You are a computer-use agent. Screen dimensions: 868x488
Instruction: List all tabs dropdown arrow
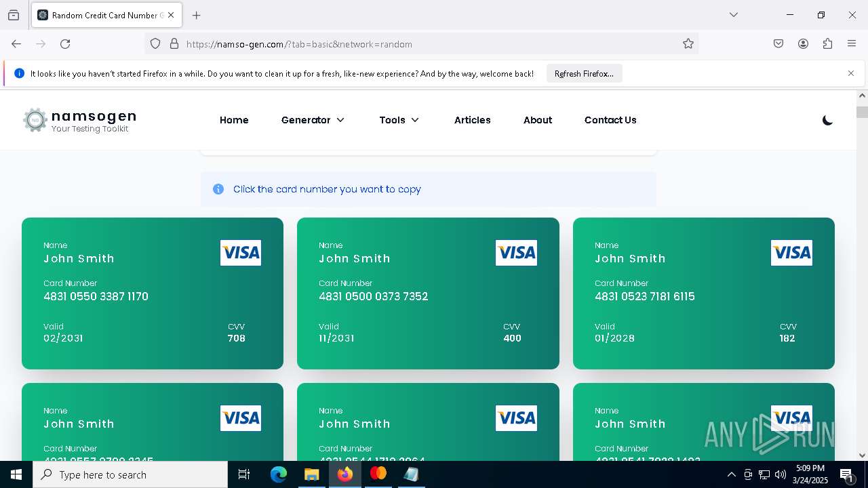pos(734,15)
